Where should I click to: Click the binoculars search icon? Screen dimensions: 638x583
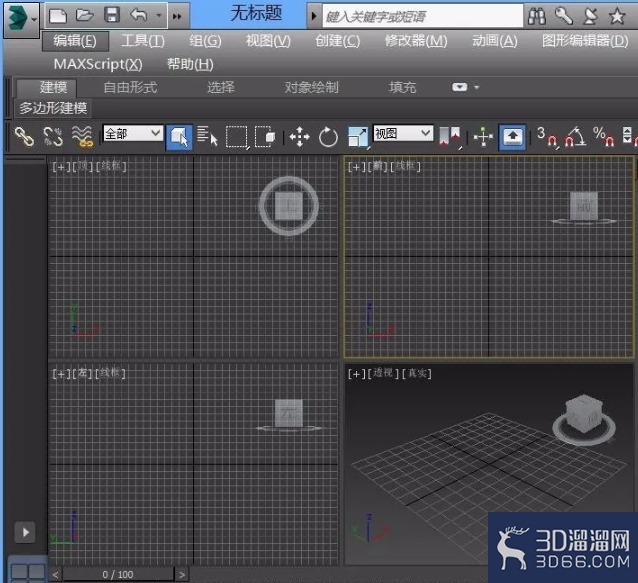536,16
